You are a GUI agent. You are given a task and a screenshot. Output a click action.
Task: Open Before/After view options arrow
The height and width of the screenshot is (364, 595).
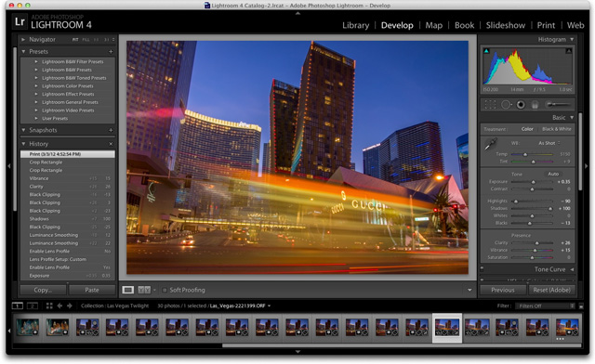coord(154,290)
